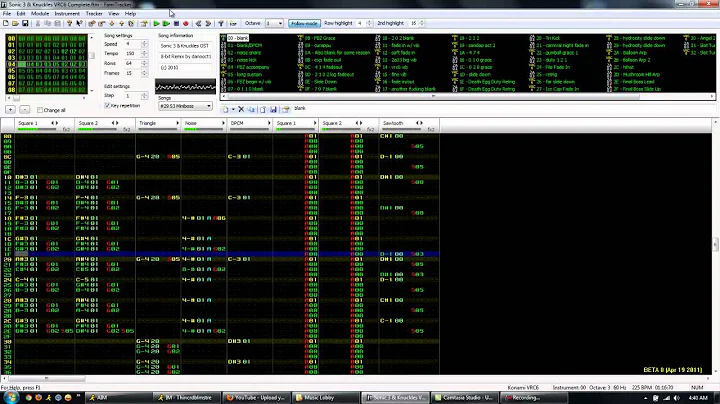Open the Module menu
The height and width of the screenshot is (404, 720).
pos(39,14)
